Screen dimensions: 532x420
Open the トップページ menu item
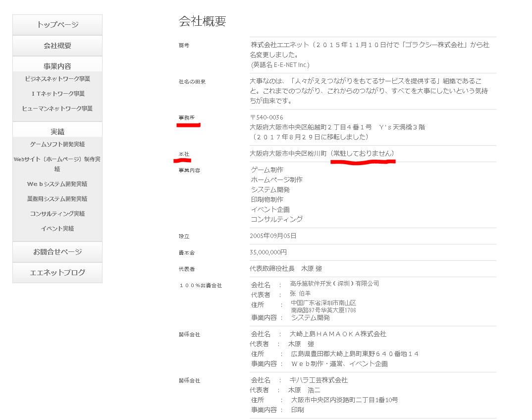57,25
